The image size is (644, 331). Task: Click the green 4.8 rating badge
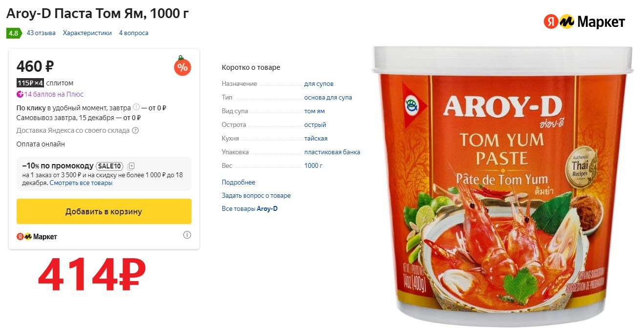pyautogui.click(x=13, y=33)
